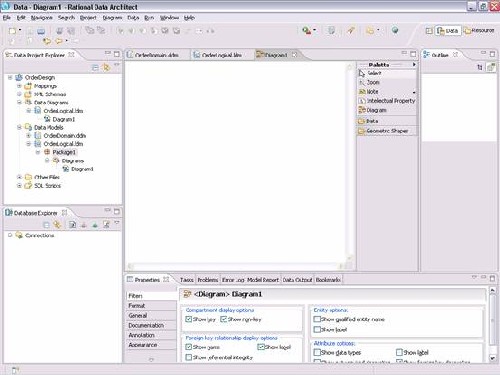Switch to the OrderLogical.ldm editor tab

click(x=222, y=55)
